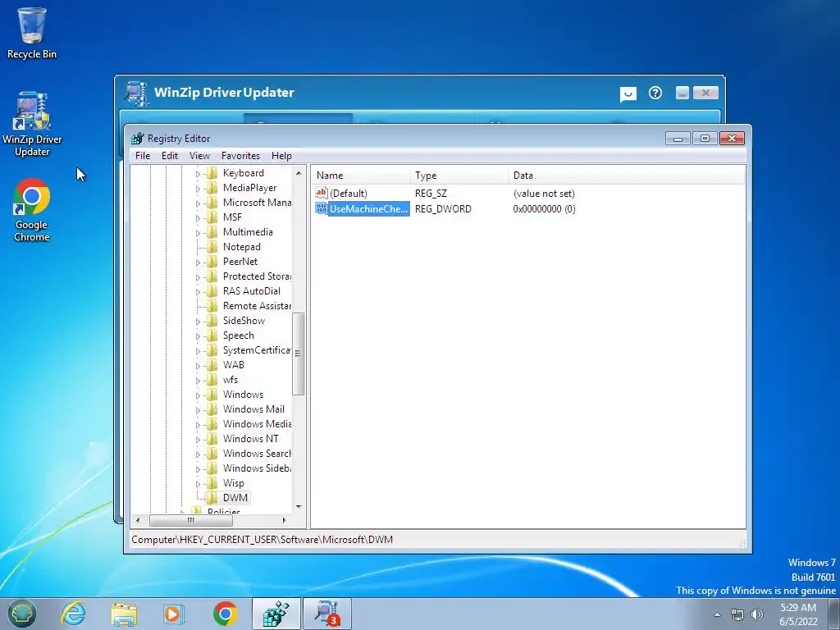840x630 pixels.
Task: Expand the SideShow registry key
Action: coord(198,322)
